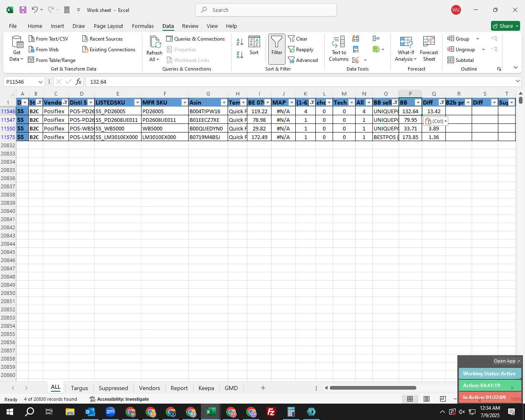
Task: Create a Forecast Sheet
Action: point(429,48)
